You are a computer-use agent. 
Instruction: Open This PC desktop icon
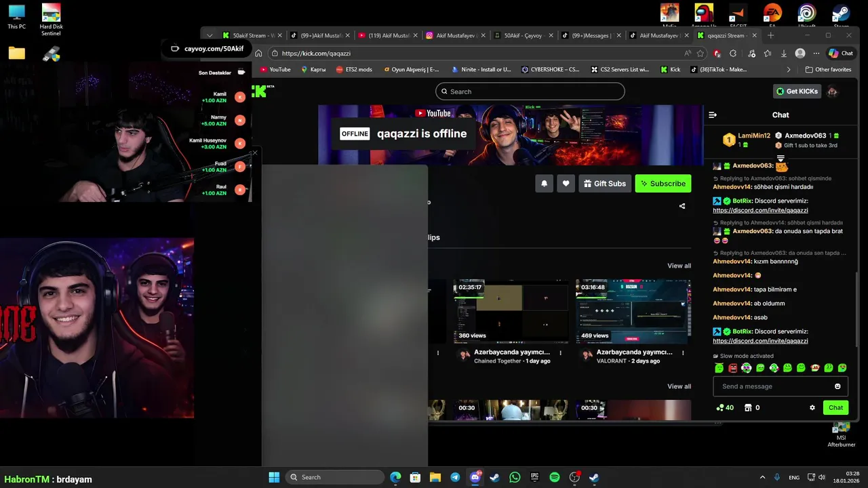click(x=17, y=17)
